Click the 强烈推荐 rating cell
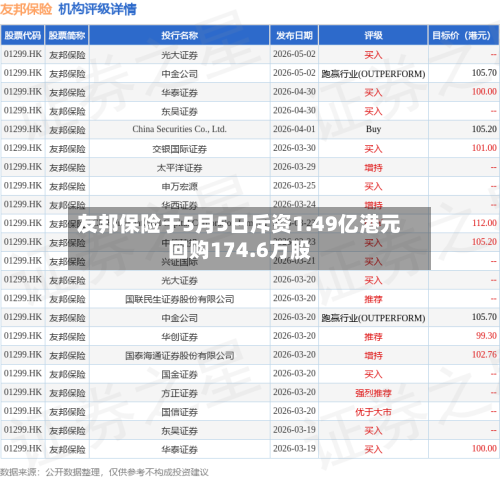The width and height of the screenshot is (500, 478). (373, 393)
